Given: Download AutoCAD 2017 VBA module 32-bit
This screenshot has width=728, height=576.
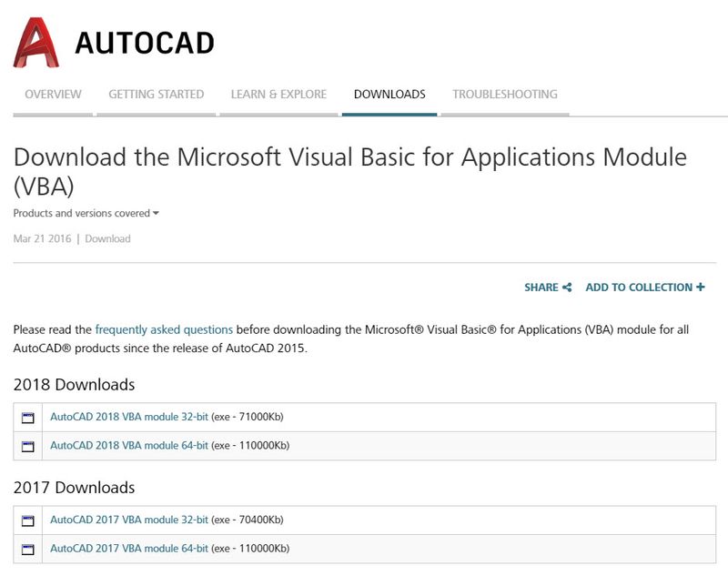Looking at the screenshot, I should pyautogui.click(x=129, y=520).
